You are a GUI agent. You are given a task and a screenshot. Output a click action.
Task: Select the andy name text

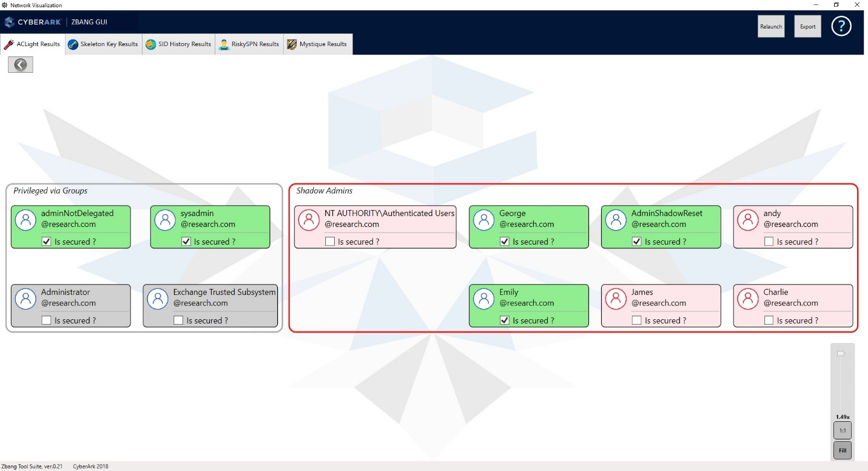pos(772,213)
